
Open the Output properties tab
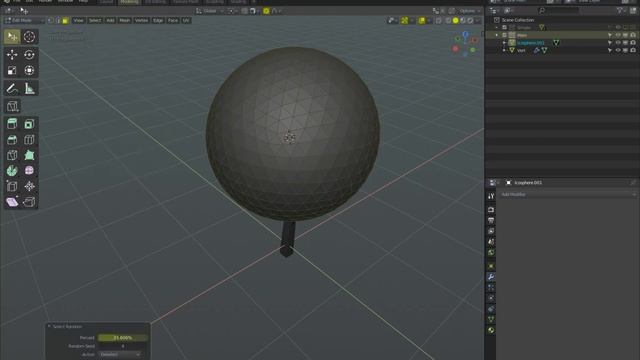click(491, 220)
